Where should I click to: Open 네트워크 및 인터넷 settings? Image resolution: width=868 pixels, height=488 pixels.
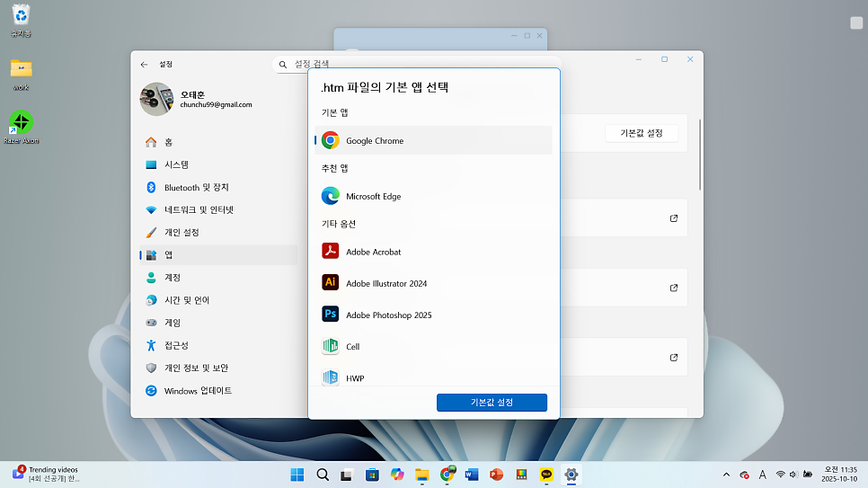[218, 210]
